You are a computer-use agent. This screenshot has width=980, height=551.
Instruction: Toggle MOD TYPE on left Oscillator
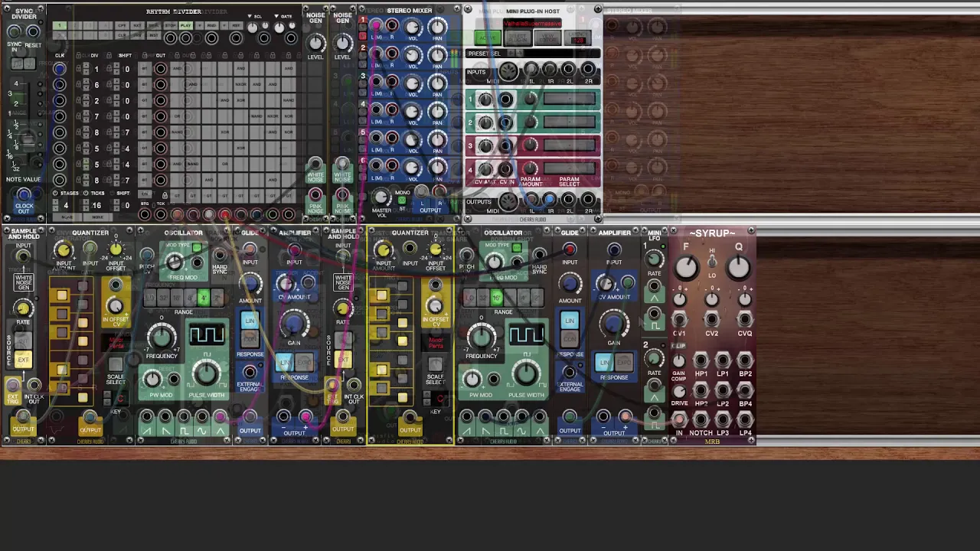(197, 248)
